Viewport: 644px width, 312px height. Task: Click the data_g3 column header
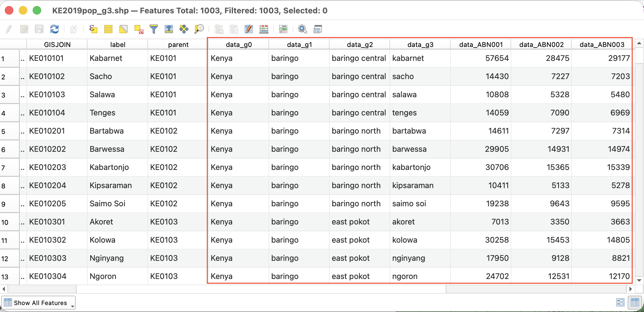(x=420, y=45)
